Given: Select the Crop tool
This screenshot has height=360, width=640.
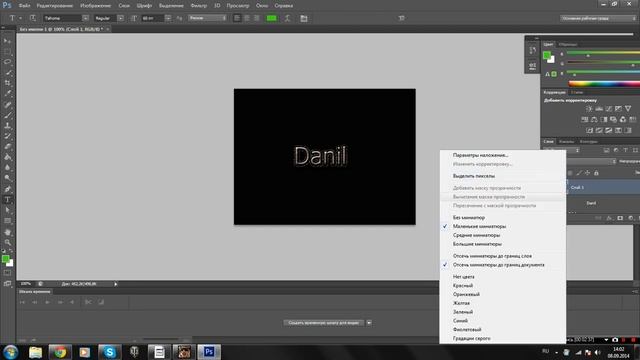Looking at the screenshot, I should tap(7, 83).
